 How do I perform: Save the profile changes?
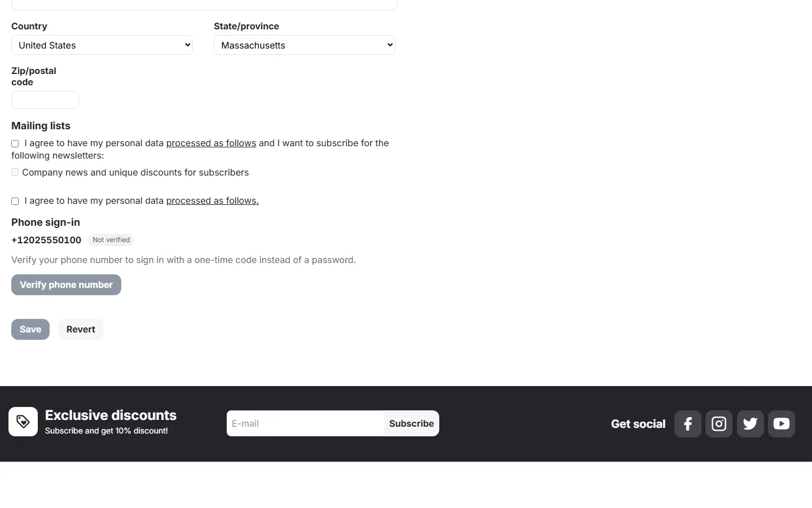tap(30, 329)
